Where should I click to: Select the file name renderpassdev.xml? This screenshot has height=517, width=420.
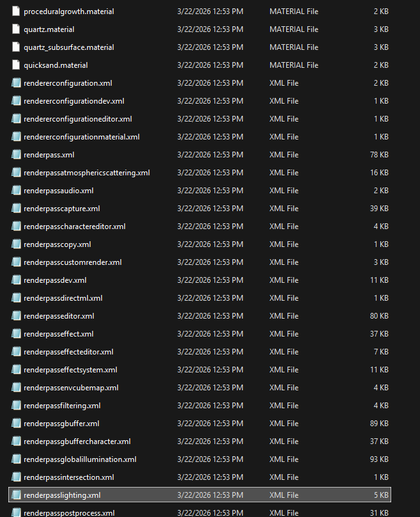click(x=55, y=280)
